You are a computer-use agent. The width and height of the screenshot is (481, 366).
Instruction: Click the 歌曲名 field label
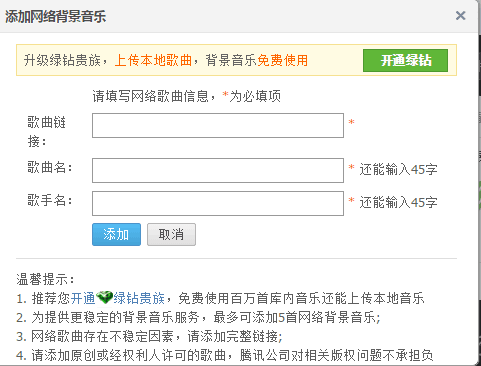(x=50, y=167)
